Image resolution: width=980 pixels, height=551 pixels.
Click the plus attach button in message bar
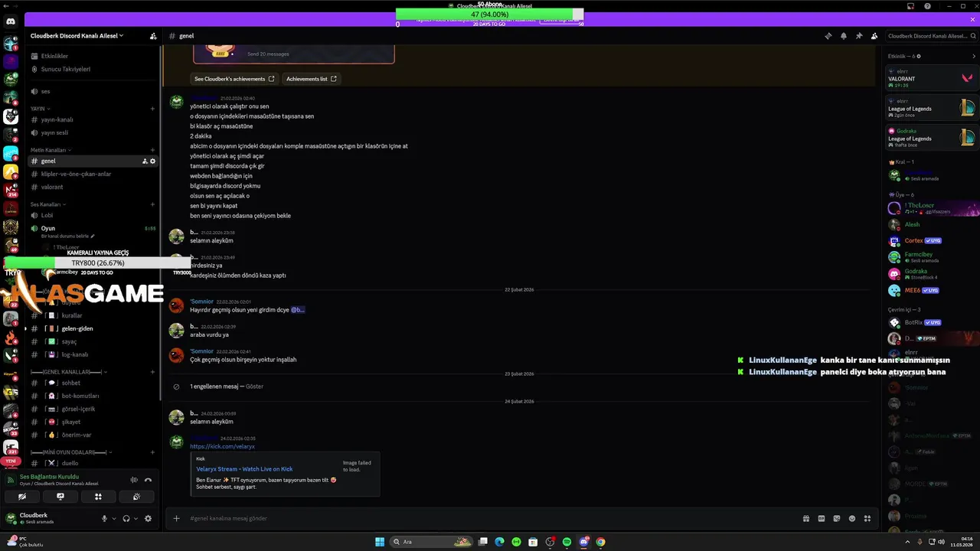point(176,518)
